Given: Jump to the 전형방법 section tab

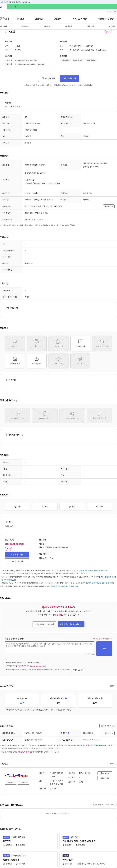Looking at the screenshot, I should (90, 26).
